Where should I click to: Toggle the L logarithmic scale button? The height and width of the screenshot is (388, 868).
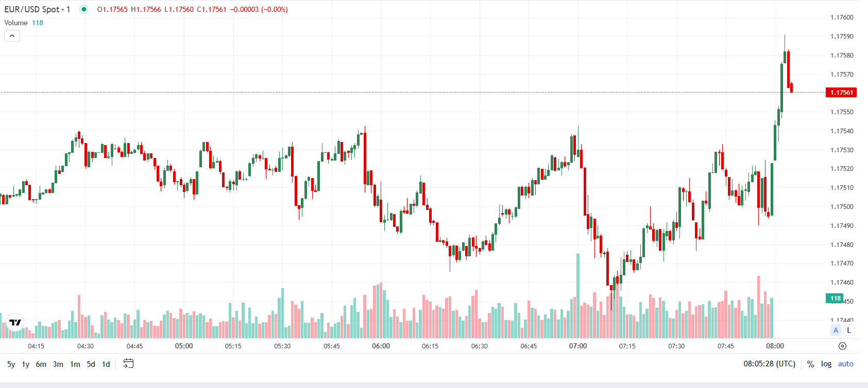(x=849, y=330)
